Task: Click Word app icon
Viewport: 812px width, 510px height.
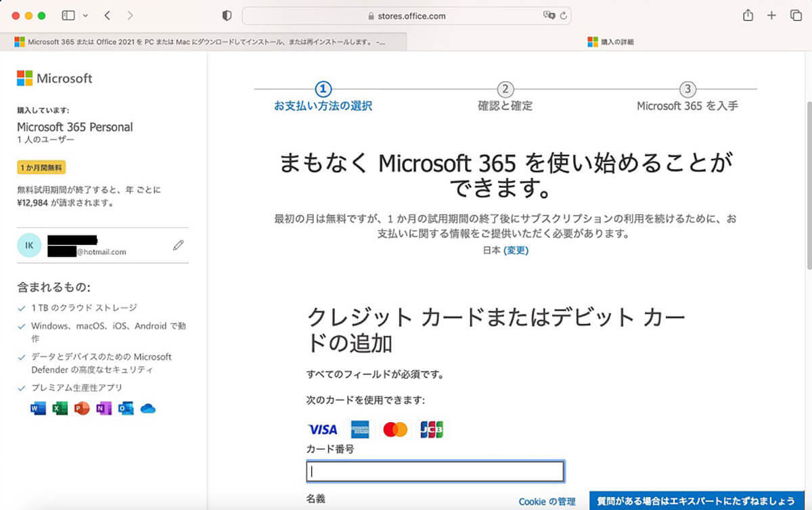Action: (38, 408)
